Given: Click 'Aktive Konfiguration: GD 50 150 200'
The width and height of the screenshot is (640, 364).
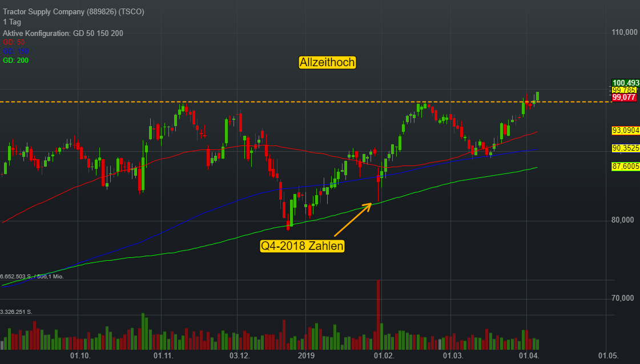Looking at the screenshot, I should click(63, 34).
